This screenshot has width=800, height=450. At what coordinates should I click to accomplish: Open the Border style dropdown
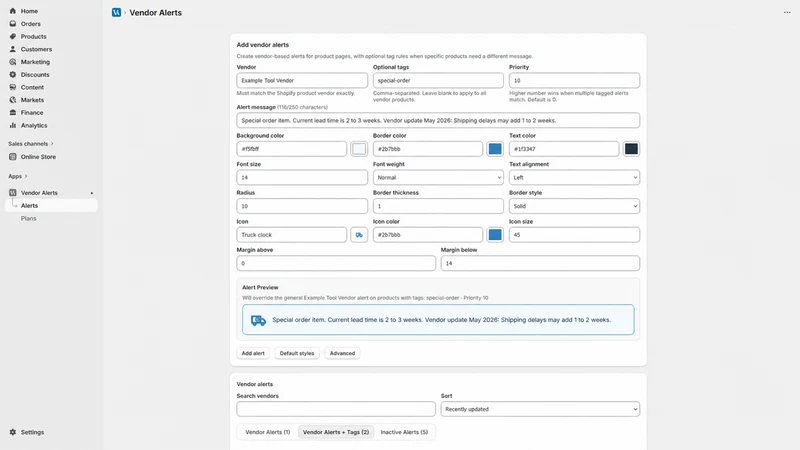[574, 206]
